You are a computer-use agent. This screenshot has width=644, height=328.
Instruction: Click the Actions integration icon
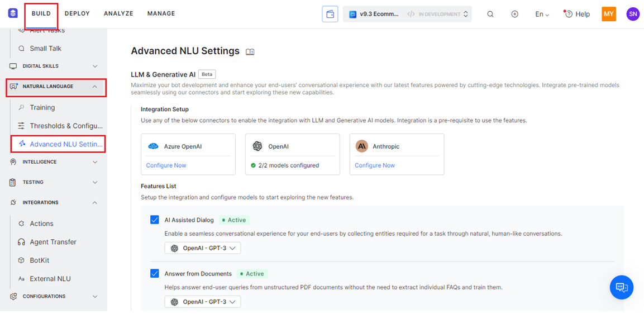coord(21,223)
